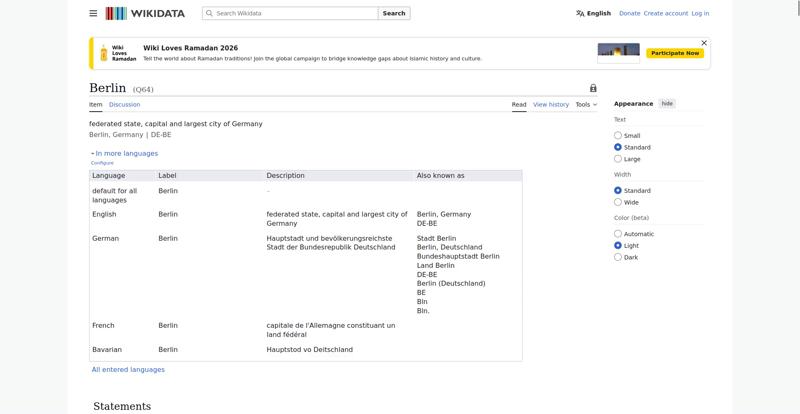Select Large text size
800x414 pixels.
618,159
